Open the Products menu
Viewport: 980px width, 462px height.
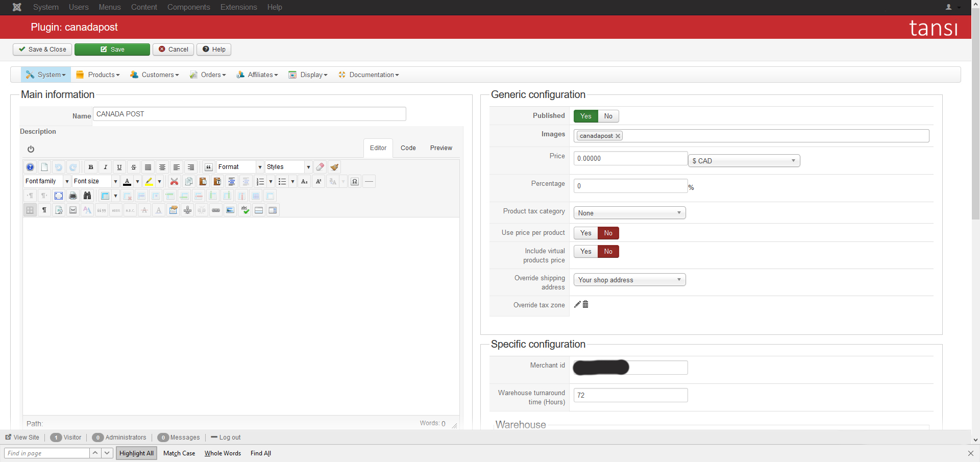pyautogui.click(x=98, y=75)
